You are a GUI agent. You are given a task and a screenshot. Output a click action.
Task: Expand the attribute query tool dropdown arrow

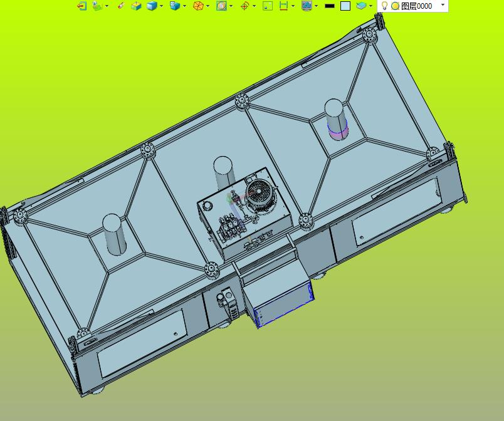(x=107, y=6)
